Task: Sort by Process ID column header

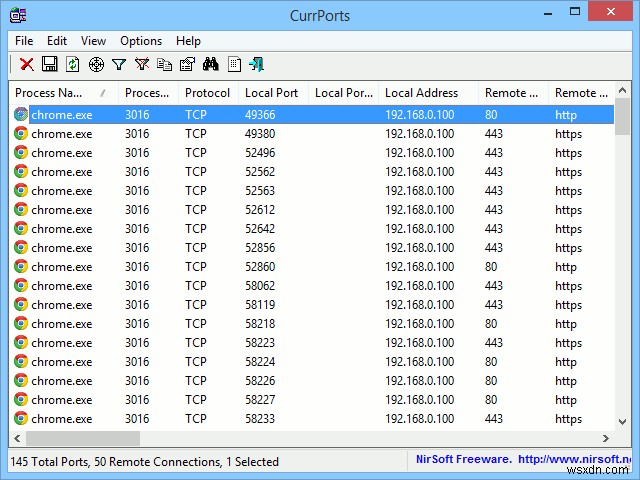Action: 148,93
